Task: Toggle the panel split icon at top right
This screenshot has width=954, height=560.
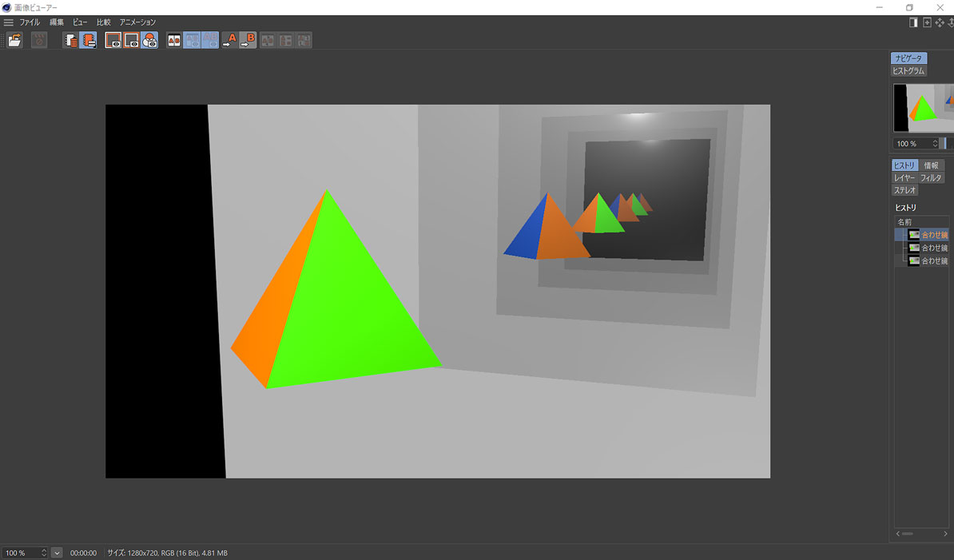Action: [913, 22]
